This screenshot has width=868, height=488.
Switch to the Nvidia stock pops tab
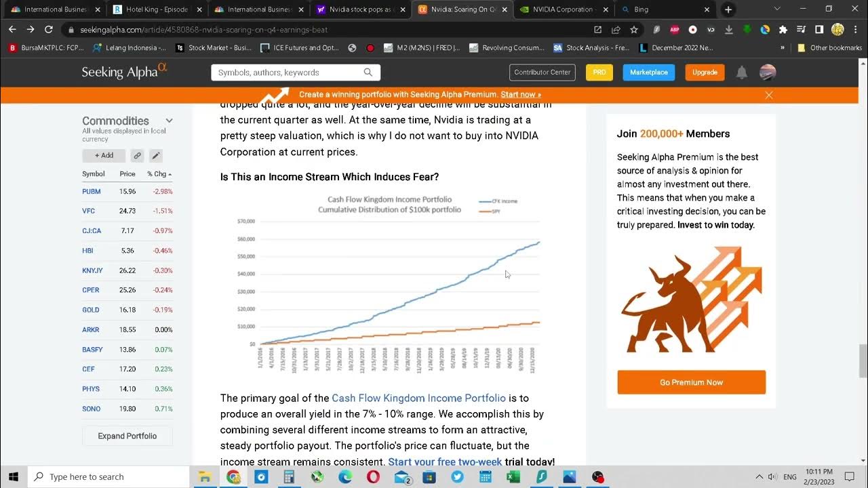[x=360, y=9]
